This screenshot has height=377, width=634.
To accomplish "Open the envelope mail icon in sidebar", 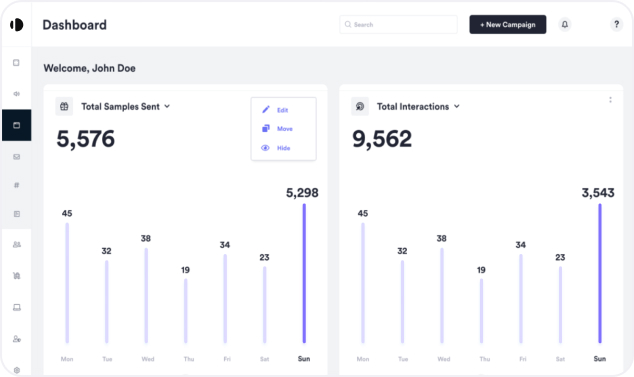I will (x=17, y=157).
